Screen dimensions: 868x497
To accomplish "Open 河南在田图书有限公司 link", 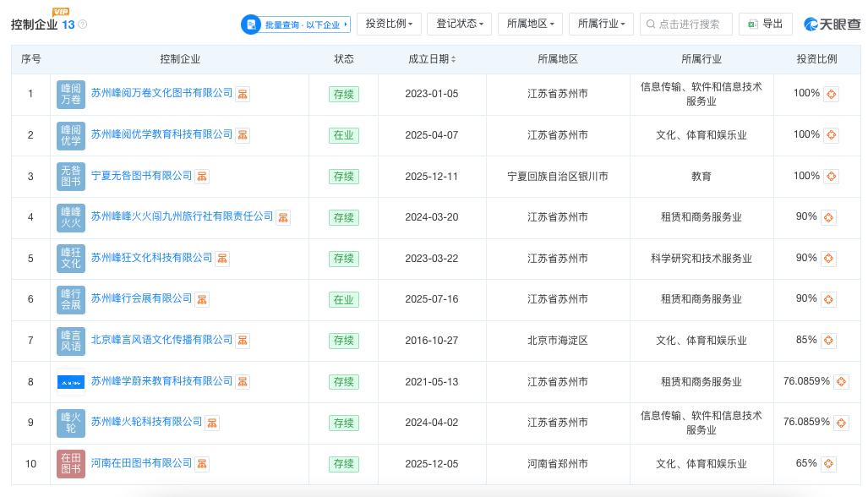I will [141, 462].
